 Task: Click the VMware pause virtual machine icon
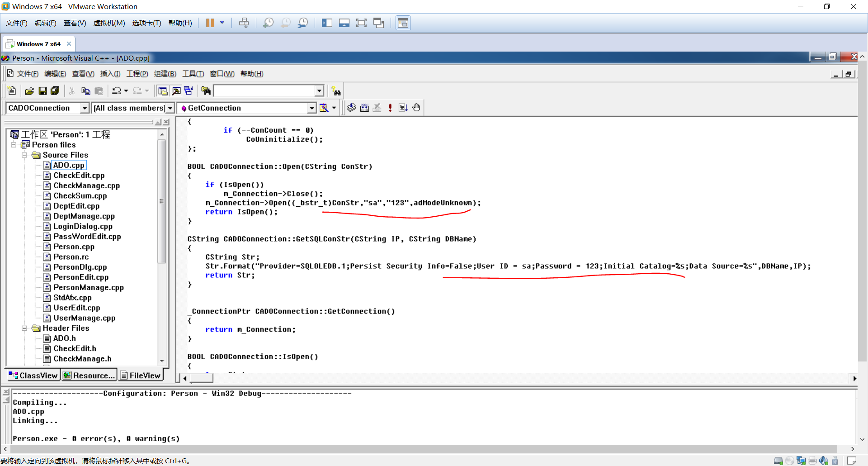click(x=210, y=23)
